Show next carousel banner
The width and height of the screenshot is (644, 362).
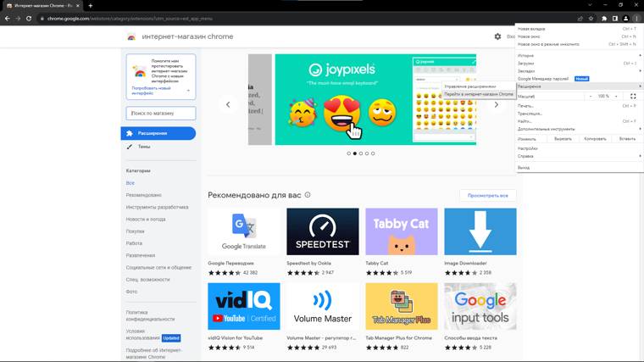tap(496, 104)
